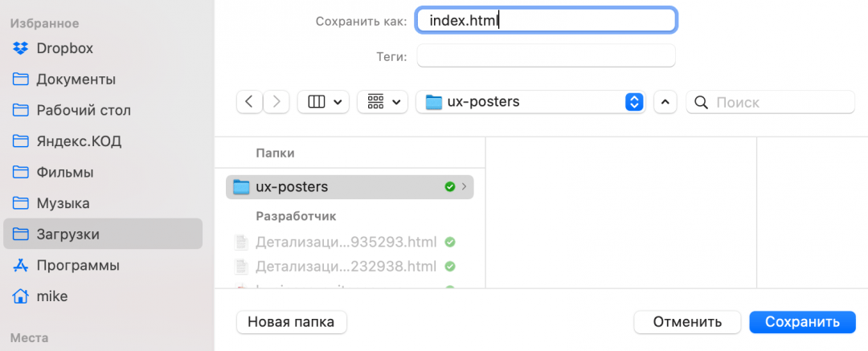Create a folder with Новая папка
The height and width of the screenshot is (351, 868).
[x=291, y=322]
